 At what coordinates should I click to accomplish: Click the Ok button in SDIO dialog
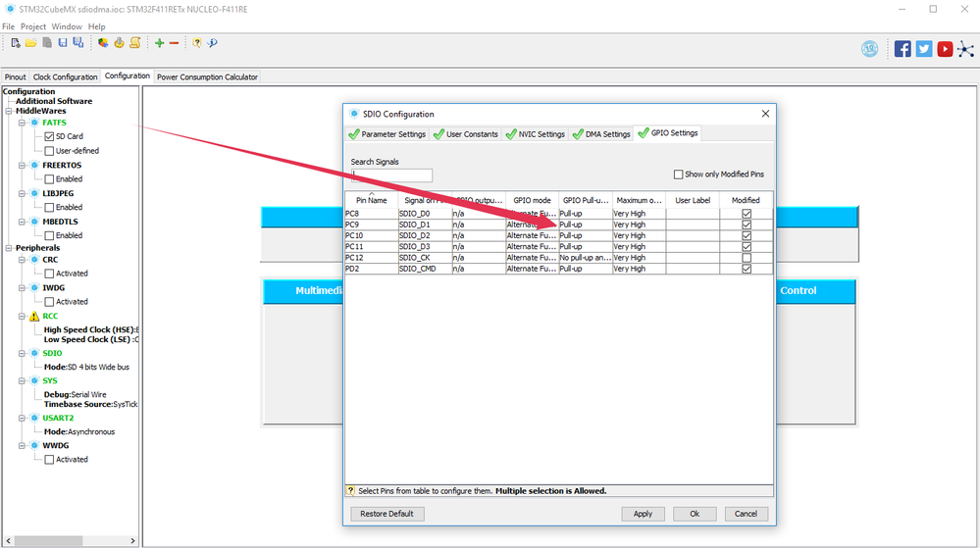pyautogui.click(x=695, y=514)
